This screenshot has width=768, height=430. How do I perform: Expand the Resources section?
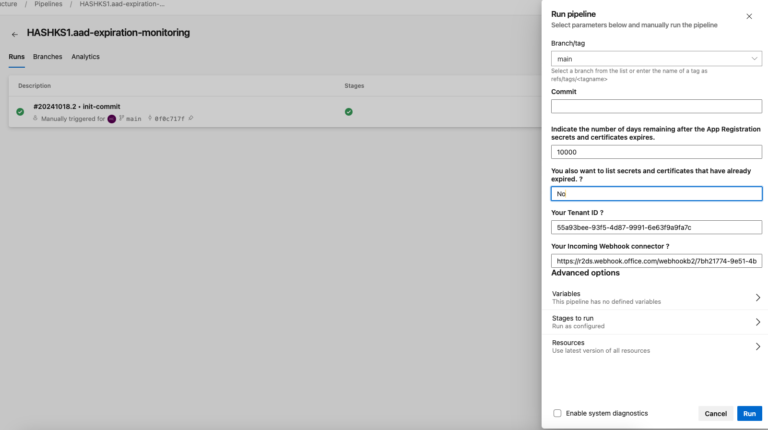tap(656, 346)
